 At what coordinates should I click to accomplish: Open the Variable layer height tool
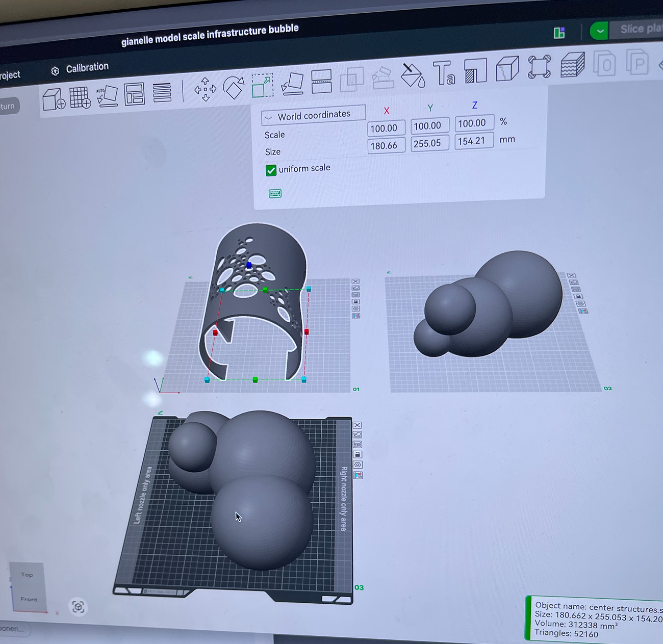162,92
